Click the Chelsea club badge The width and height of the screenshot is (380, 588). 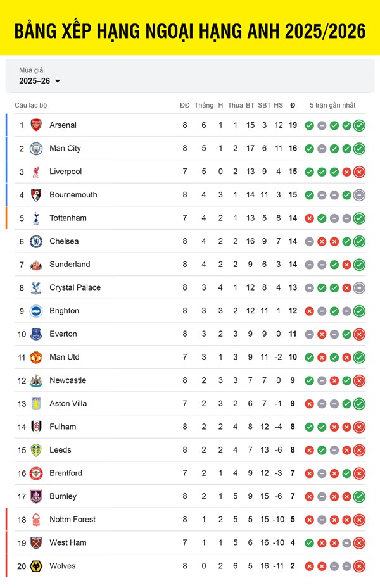pyautogui.click(x=36, y=241)
